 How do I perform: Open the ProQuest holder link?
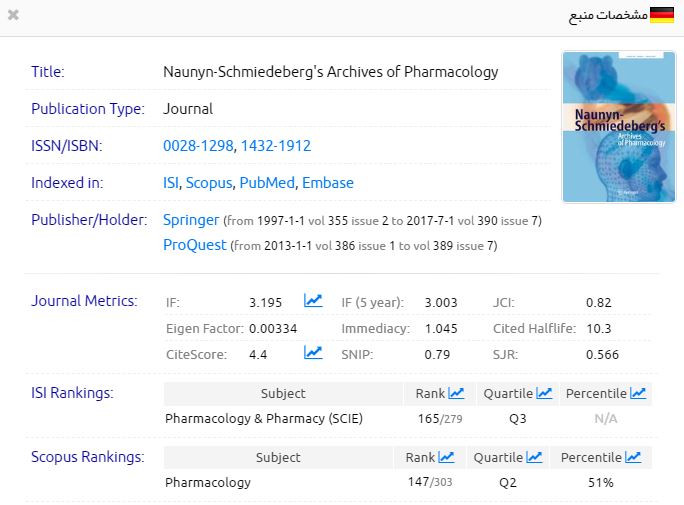tap(194, 245)
